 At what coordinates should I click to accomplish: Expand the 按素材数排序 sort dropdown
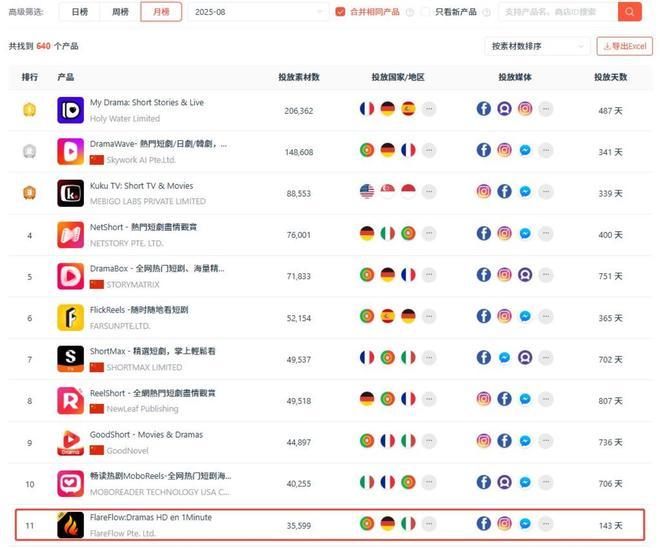pos(537,46)
